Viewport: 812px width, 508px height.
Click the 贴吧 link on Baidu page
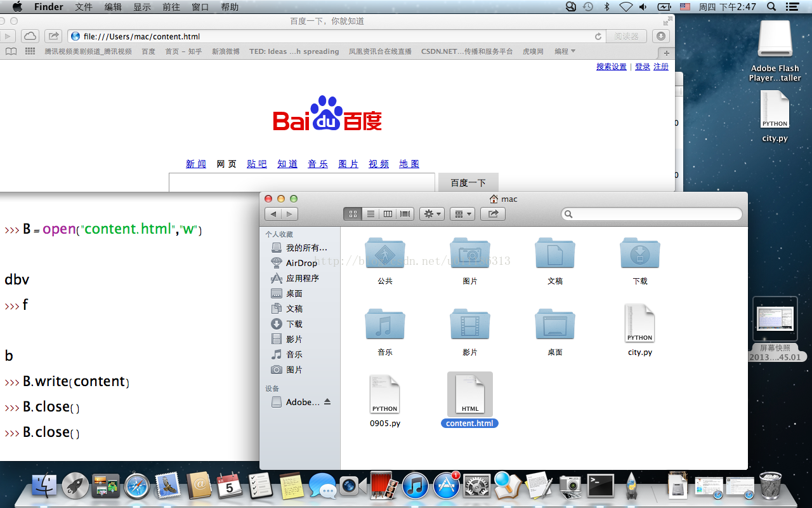pos(257,164)
